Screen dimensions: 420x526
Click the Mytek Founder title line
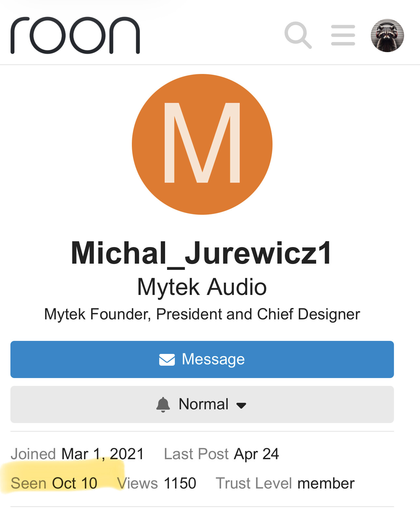click(202, 314)
